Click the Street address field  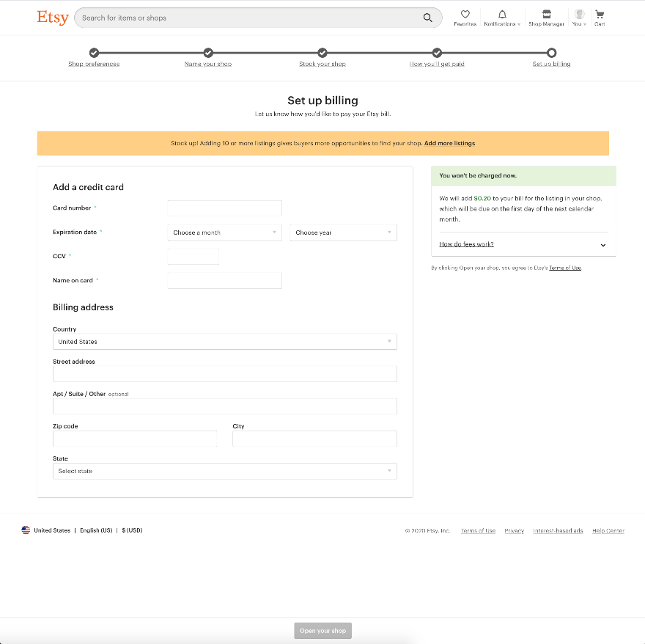[224, 374]
